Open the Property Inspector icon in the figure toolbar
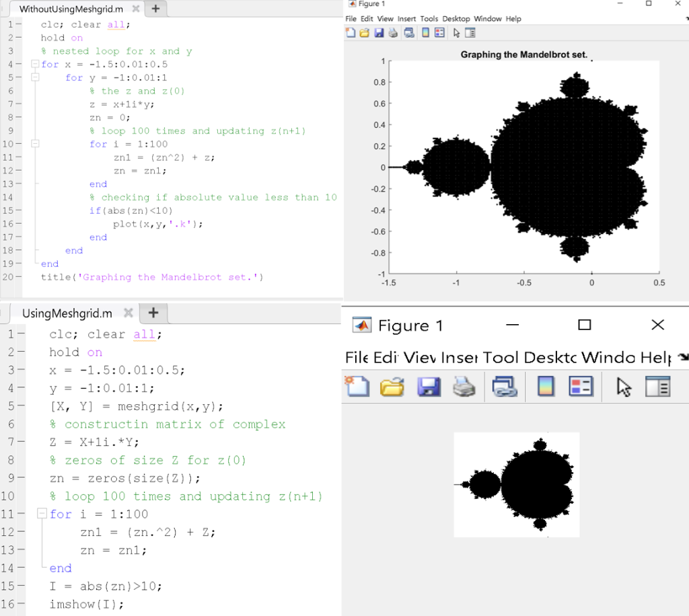This screenshot has width=689, height=616. (470, 32)
